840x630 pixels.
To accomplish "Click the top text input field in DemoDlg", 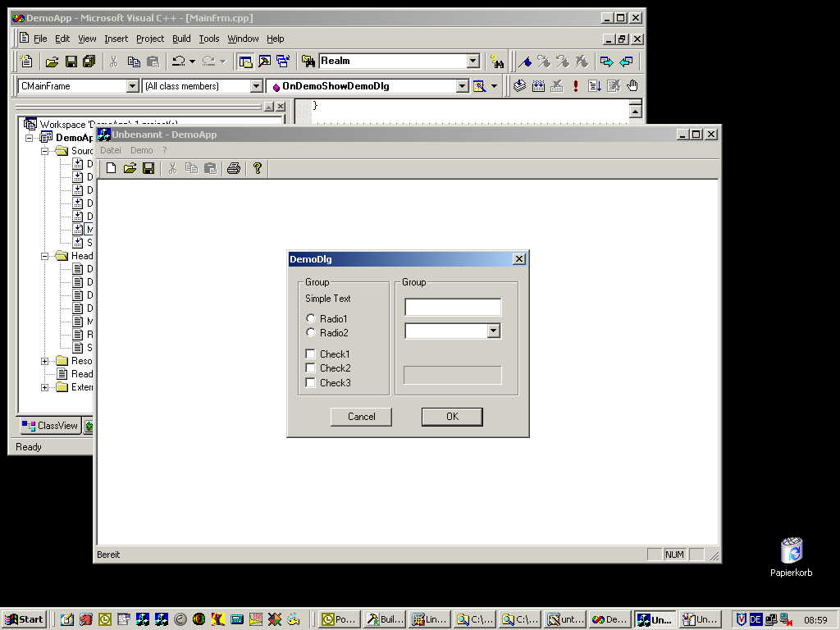I will (x=452, y=307).
